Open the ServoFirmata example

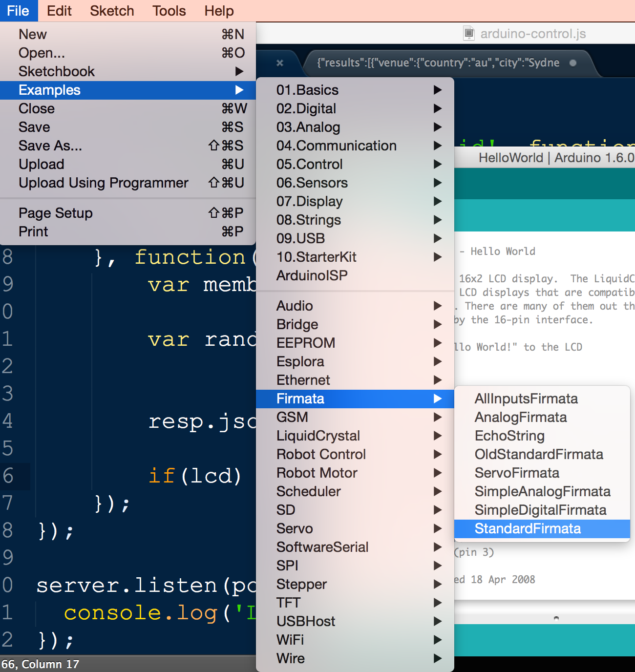(x=542, y=473)
